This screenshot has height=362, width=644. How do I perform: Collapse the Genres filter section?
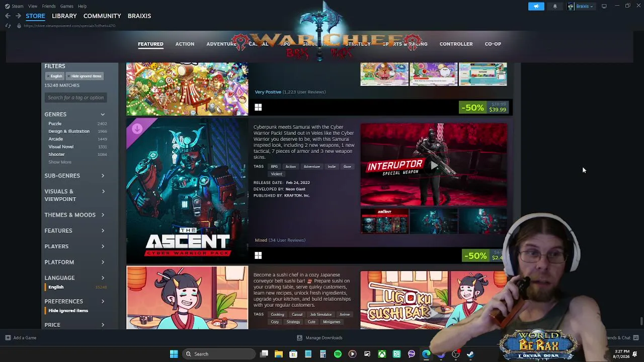click(74, 115)
